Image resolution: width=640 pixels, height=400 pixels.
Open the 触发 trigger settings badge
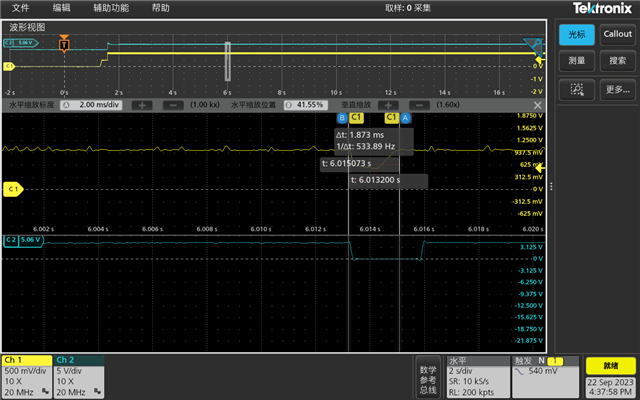coord(545,376)
